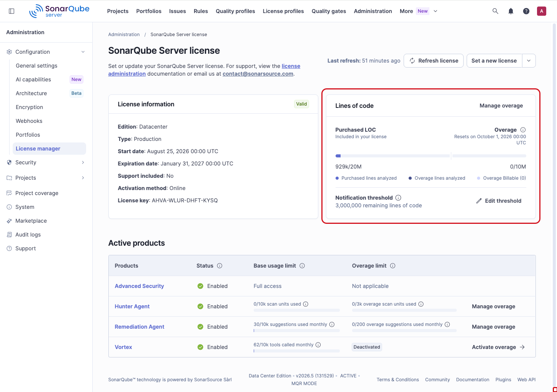Expand the Projects sidebar section

pyautogui.click(x=83, y=178)
